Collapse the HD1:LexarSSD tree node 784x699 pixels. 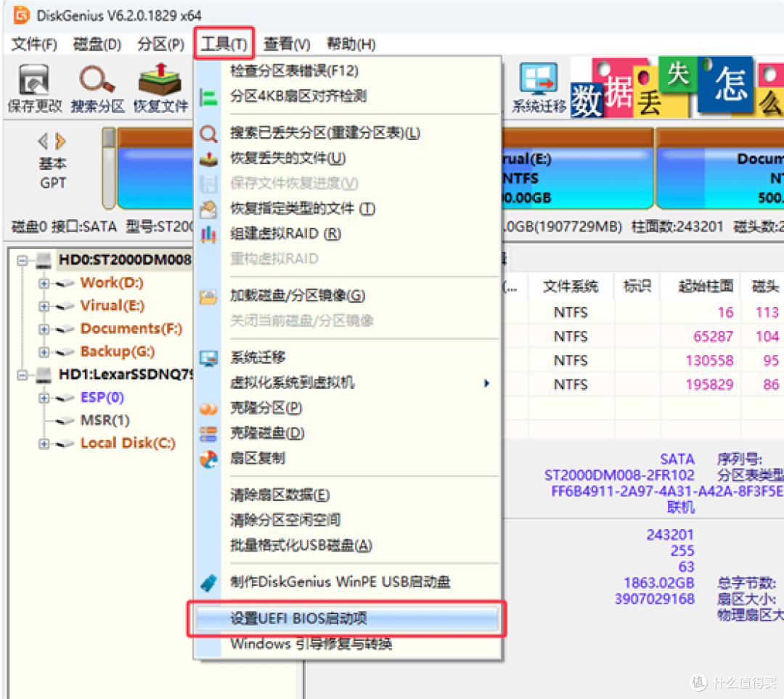[22, 375]
